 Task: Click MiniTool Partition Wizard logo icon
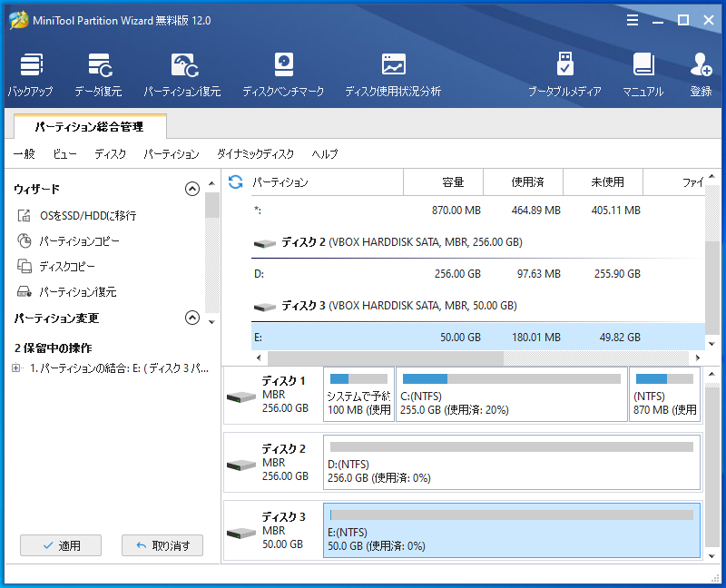18,20
